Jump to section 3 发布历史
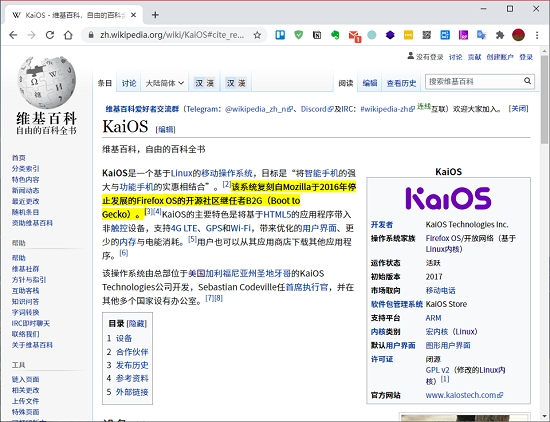Image resolution: width=550 pixels, height=422 pixels. pos(132,365)
